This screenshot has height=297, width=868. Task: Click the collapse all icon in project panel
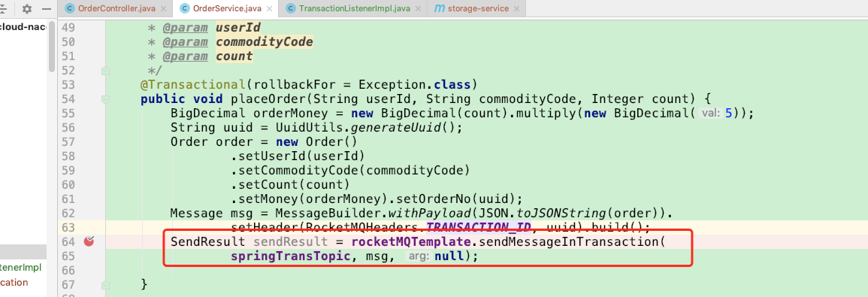tap(3, 9)
